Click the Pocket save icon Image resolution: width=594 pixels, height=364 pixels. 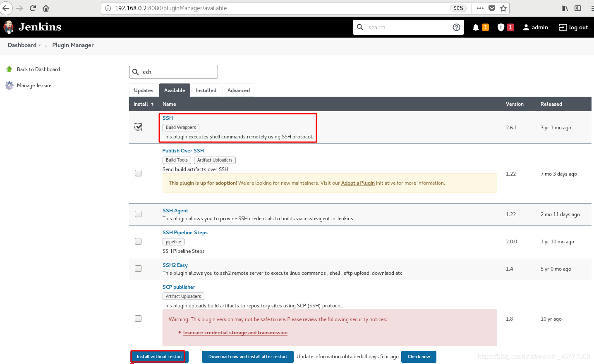[492, 8]
